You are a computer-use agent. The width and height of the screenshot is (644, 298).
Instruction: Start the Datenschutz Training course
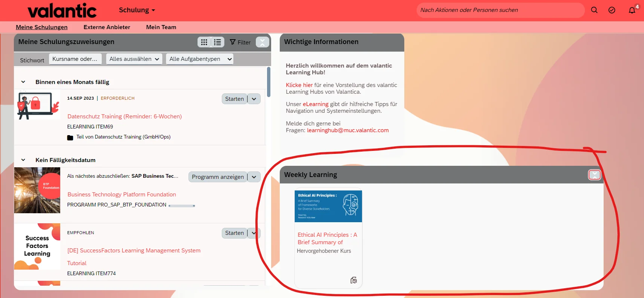point(234,99)
